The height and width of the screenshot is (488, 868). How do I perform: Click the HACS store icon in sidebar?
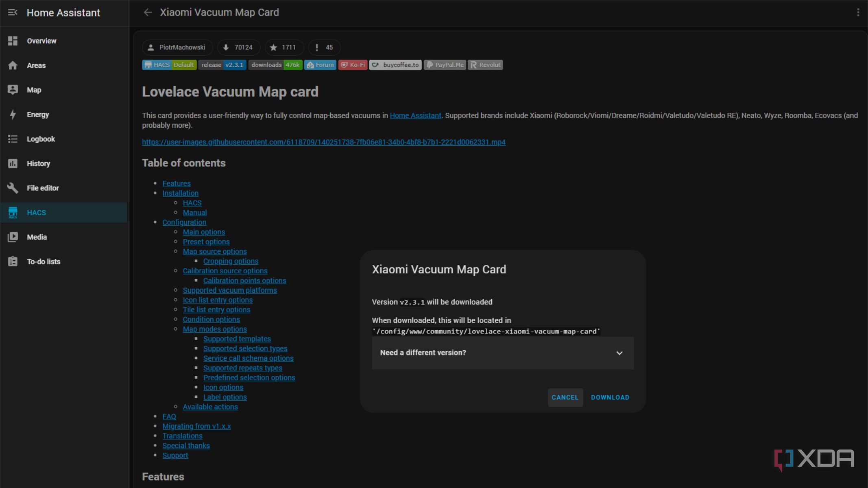(13, 213)
